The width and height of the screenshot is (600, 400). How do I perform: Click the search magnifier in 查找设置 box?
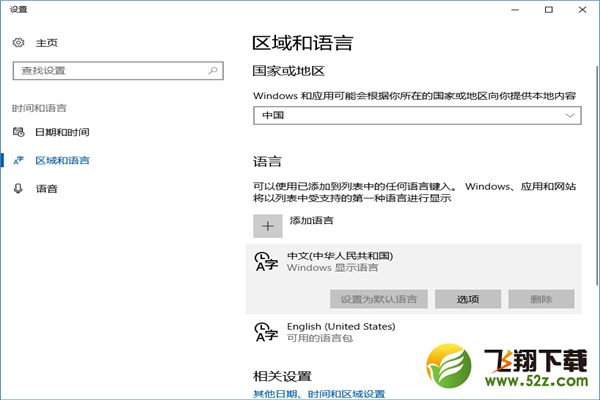point(213,70)
